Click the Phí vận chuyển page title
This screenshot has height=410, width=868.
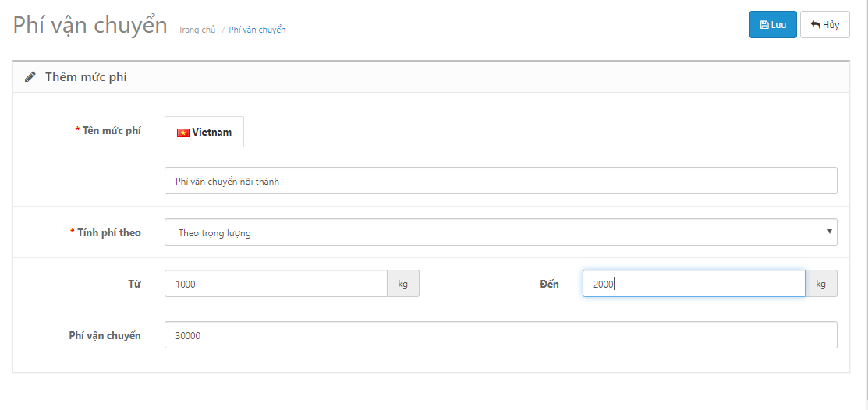[x=90, y=26]
